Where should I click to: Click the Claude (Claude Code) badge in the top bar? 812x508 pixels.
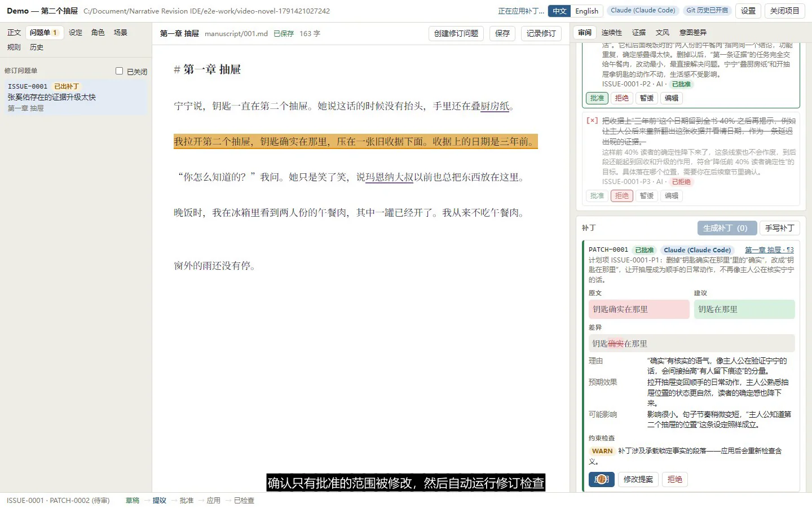[643, 10]
